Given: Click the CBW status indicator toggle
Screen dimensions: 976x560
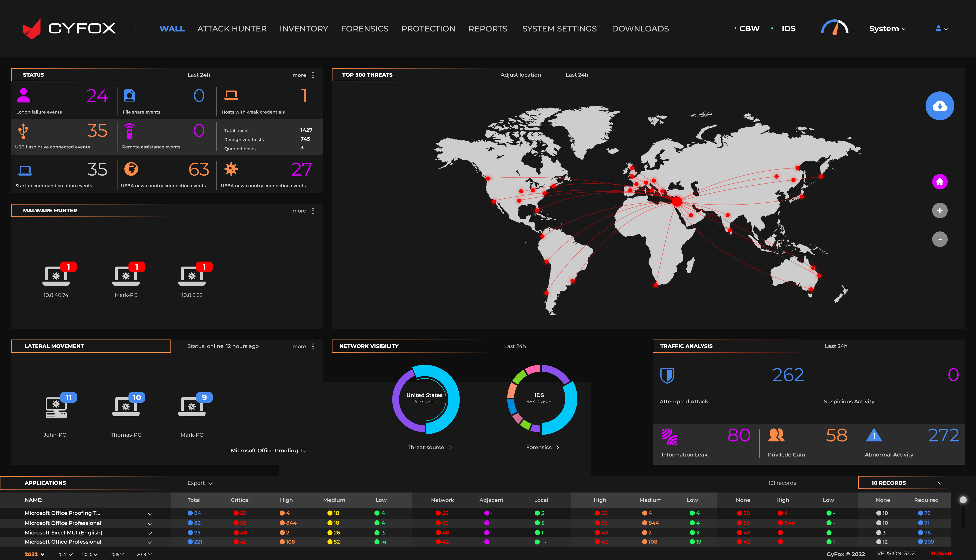Looking at the screenshot, I should (747, 29).
